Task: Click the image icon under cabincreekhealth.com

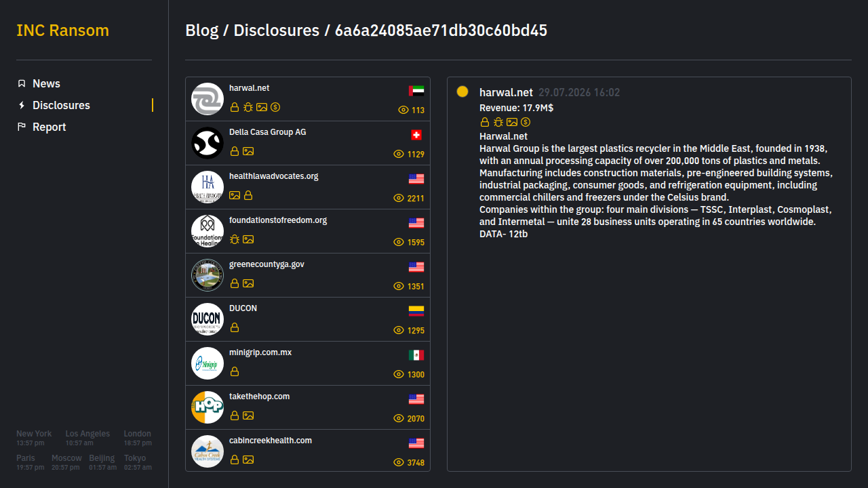Action: (248, 460)
